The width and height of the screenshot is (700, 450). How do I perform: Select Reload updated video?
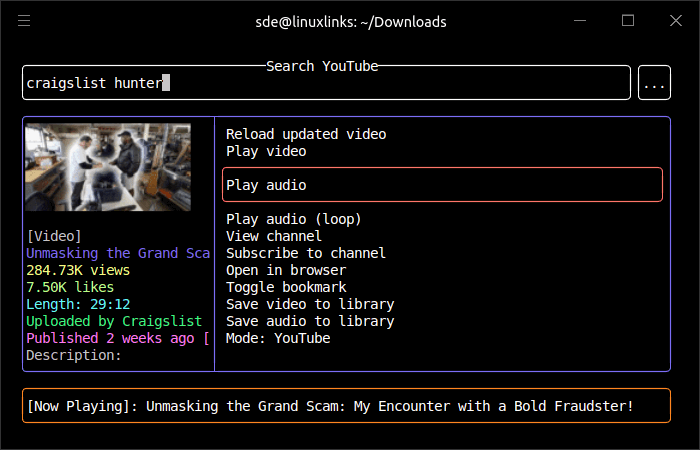pyautogui.click(x=306, y=134)
